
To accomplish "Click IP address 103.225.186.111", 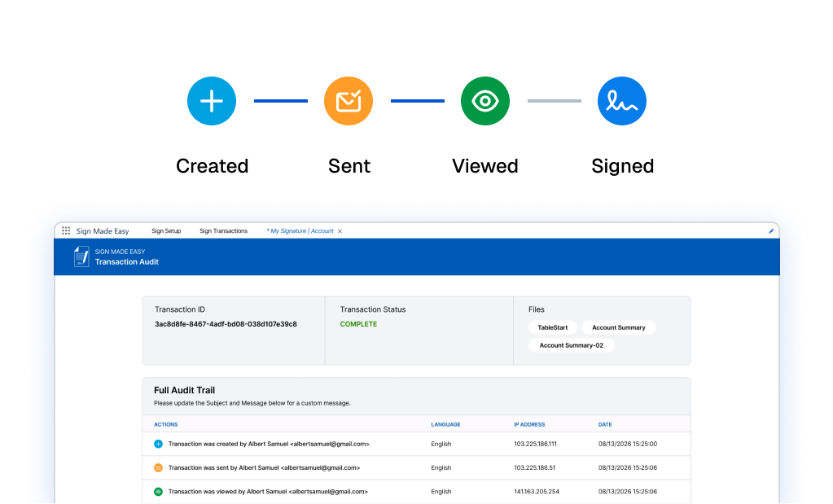I will tap(535, 444).
